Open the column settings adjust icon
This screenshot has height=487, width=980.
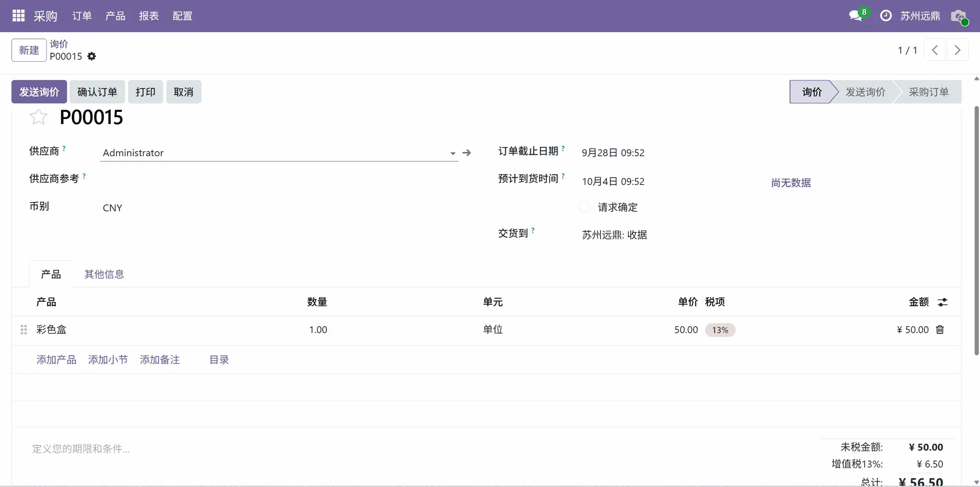click(943, 302)
